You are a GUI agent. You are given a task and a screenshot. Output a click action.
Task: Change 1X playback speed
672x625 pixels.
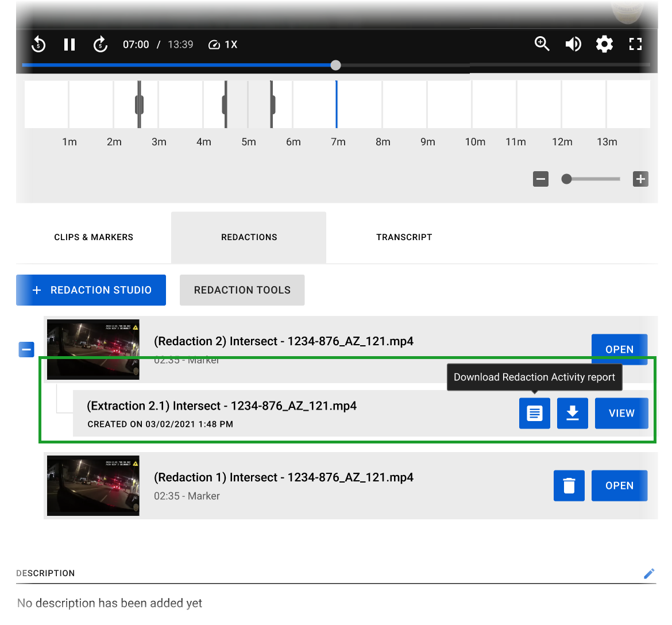click(223, 45)
